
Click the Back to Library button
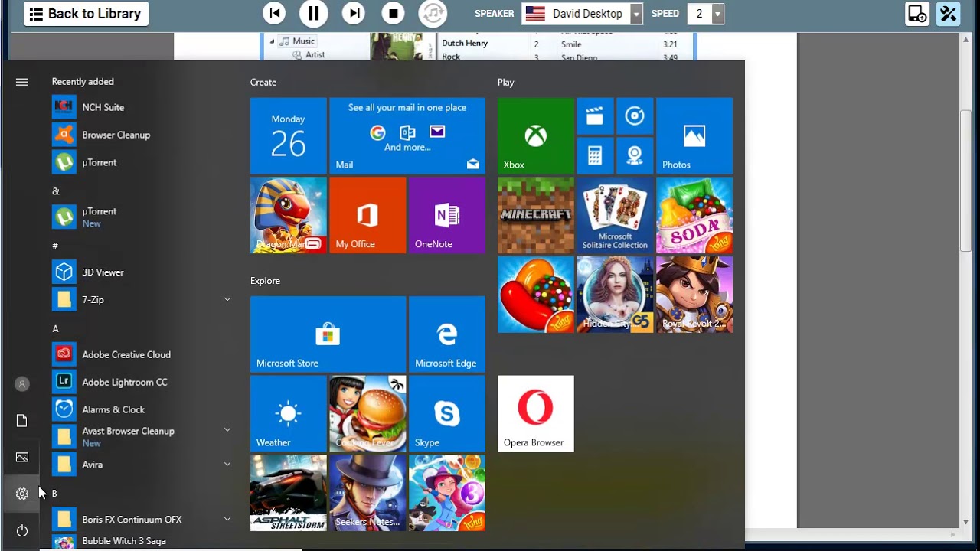coord(86,14)
